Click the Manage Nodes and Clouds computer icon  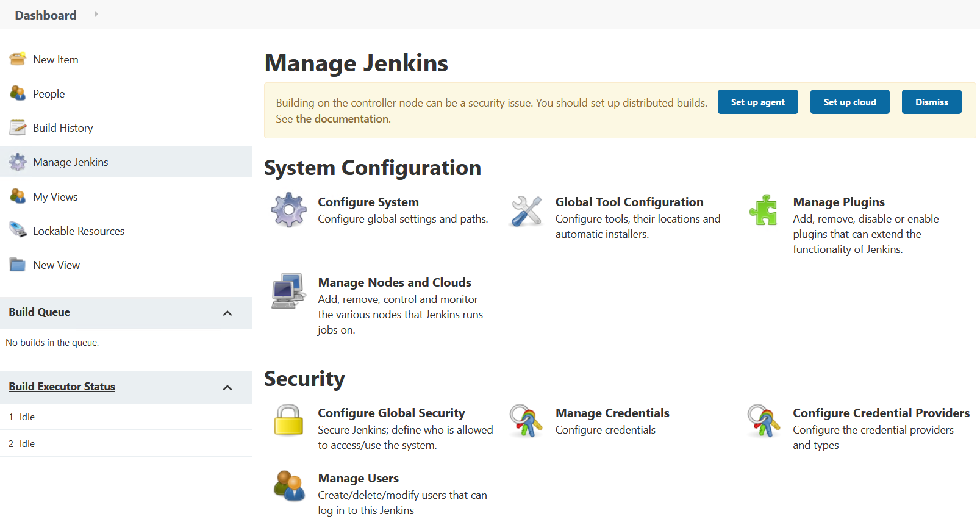(x=288, y=291)
